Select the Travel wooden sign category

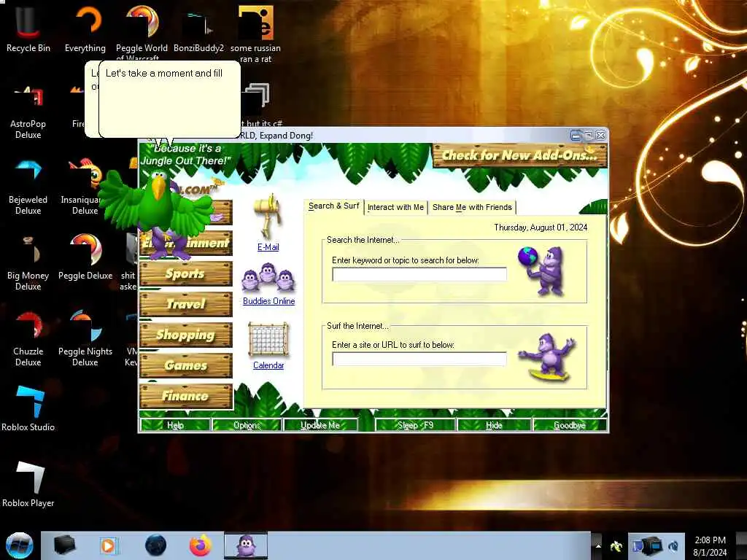[186, 304]
